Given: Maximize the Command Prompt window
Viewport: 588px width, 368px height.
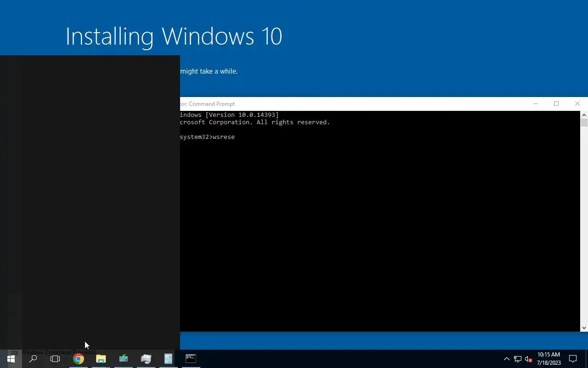Looking at the screenshot, I should pyautogui.click(x=556, y=104).
